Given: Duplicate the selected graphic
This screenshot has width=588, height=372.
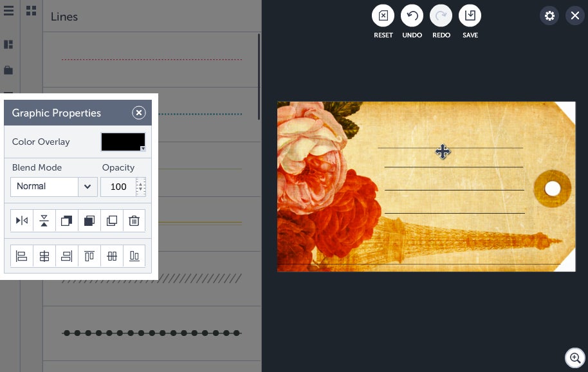Looking at the screenshot, I should tap(112, 221).
